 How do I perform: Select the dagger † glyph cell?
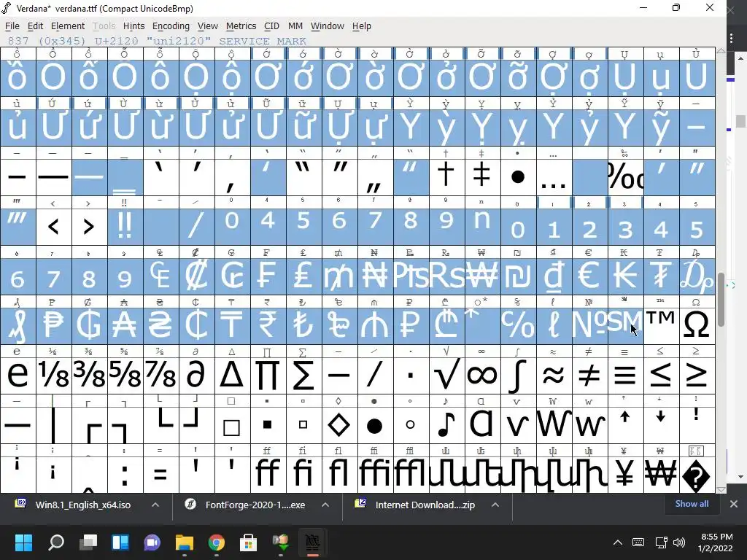[x=446, y=177]
